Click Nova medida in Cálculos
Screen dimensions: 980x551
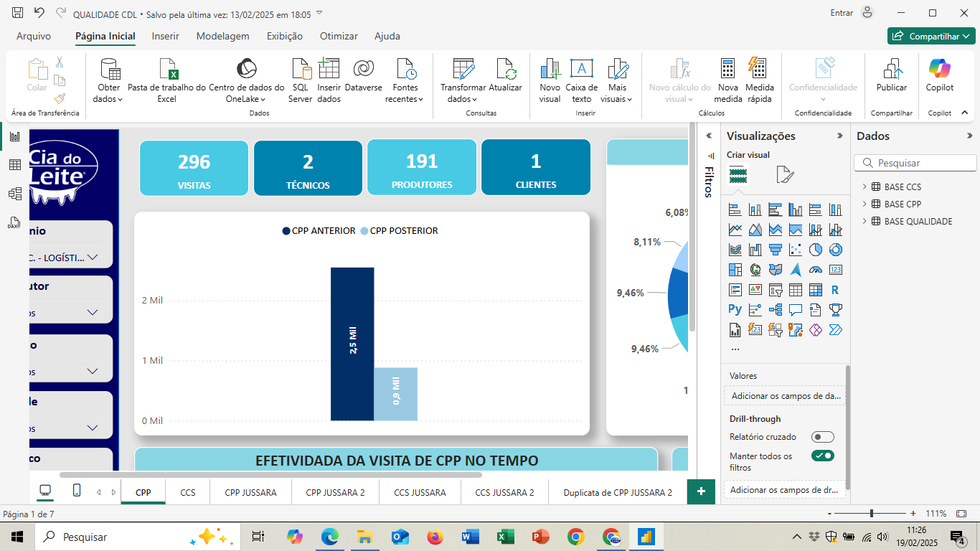click(x=728, y=80)
